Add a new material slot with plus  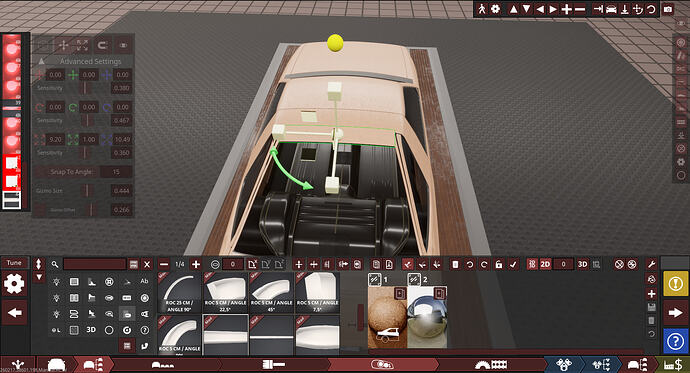point(651,293)
